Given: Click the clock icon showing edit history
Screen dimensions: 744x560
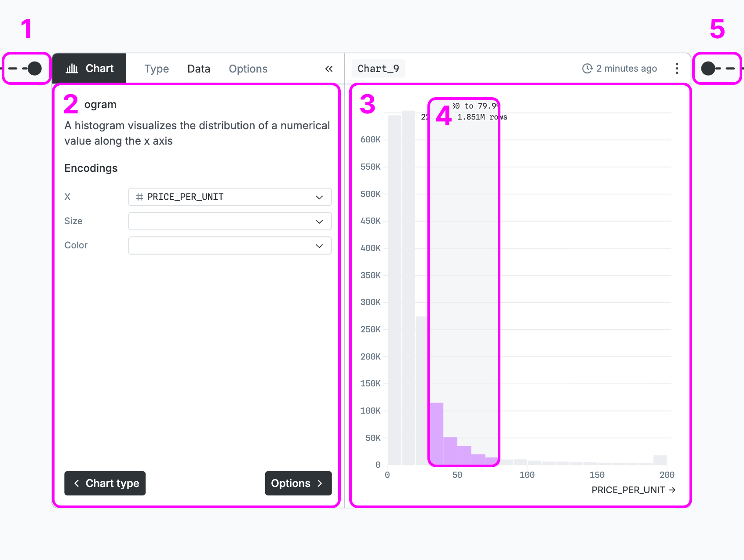Looking at the screenshot, I should [587, 68].
